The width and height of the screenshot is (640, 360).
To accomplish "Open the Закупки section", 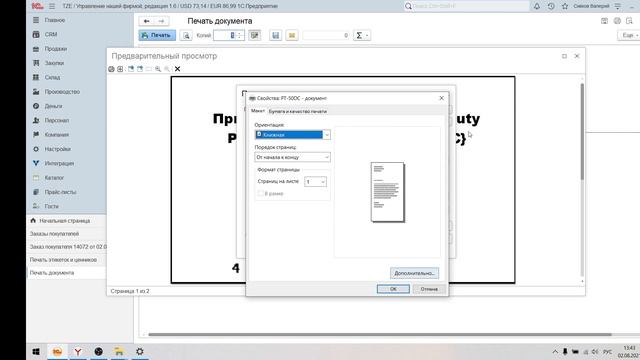I will (x=54, y=63).
